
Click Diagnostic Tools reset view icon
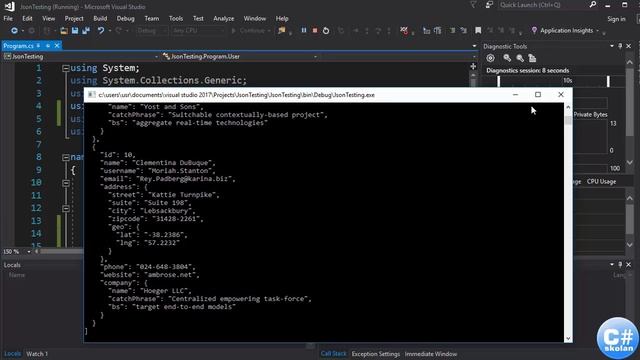pos(532,58)
